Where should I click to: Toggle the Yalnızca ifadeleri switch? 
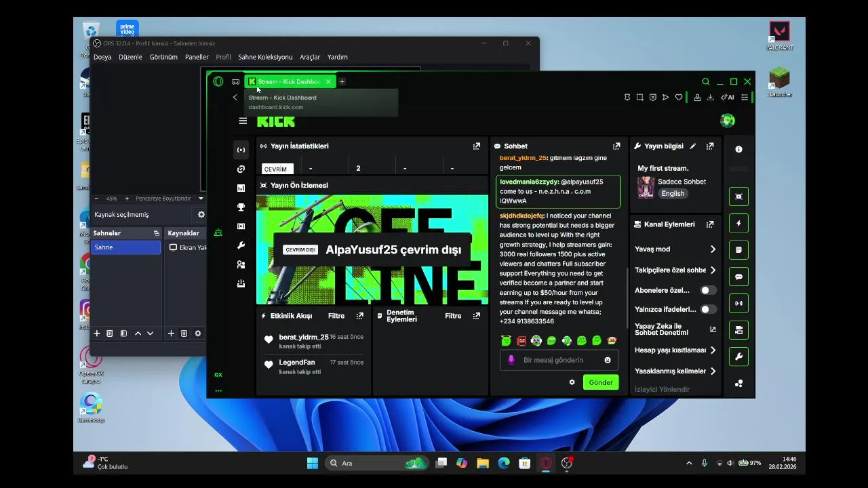[x=709, y=309]
